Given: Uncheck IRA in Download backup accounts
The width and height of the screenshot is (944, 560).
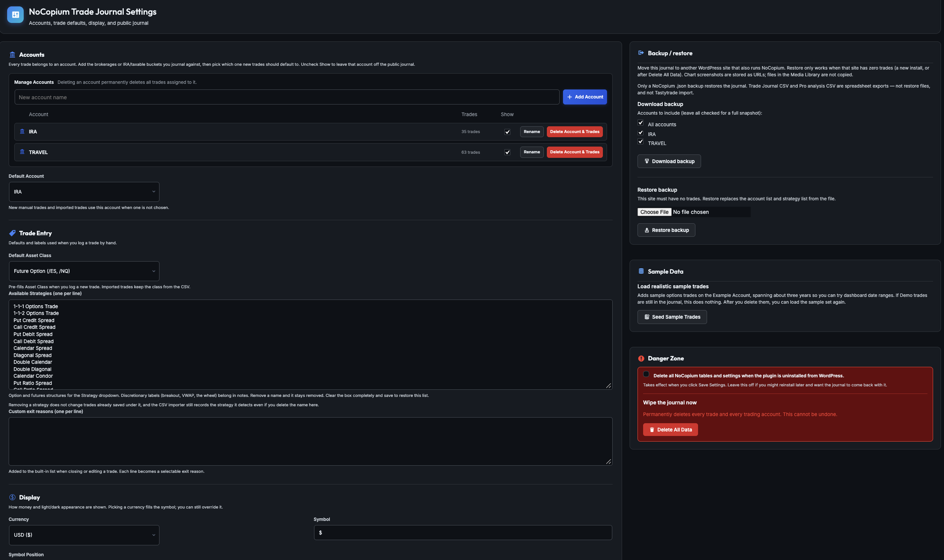Looking at the screenshot, I should pos(640,132).
